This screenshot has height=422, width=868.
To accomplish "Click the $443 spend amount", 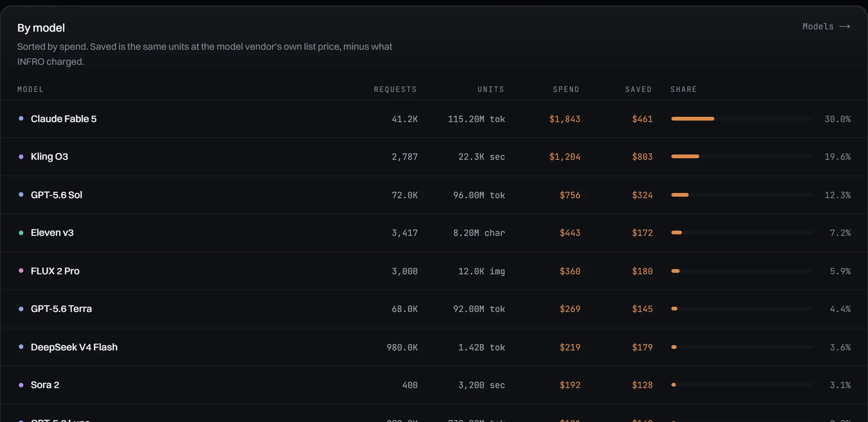I will click(570, 233).
